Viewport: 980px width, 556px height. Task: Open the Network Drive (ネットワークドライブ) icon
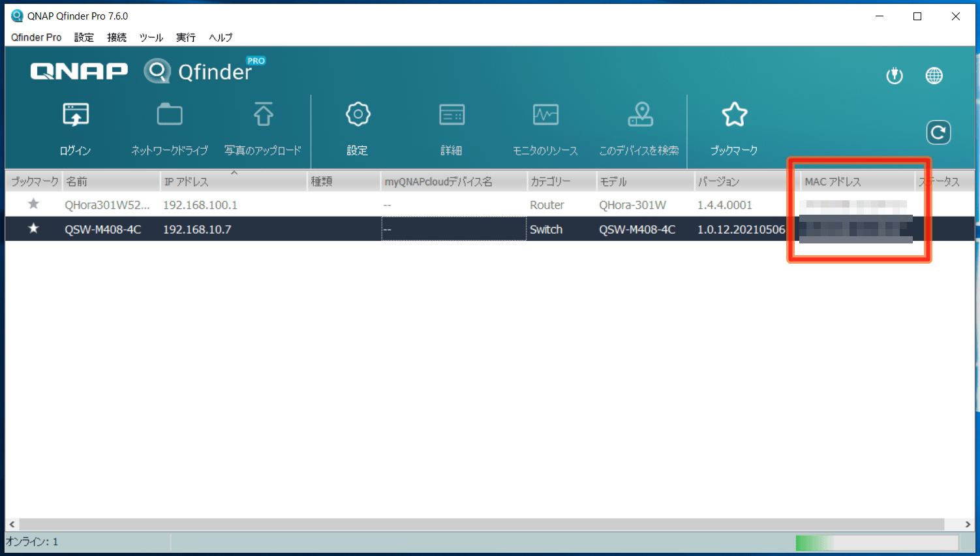coord(170,115)
